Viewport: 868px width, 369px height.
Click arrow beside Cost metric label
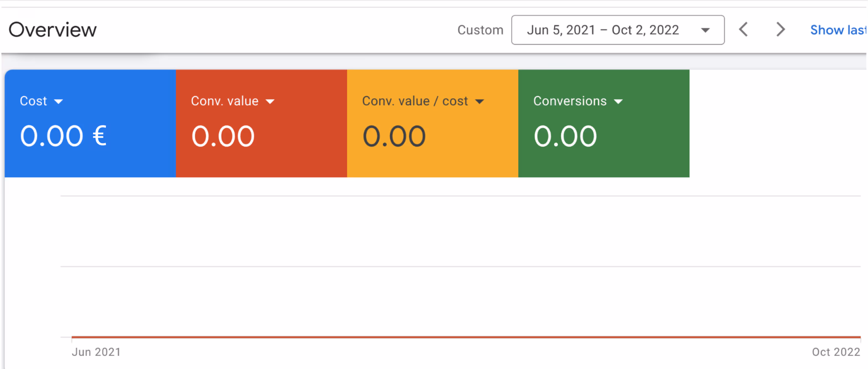tap(58, 102)
